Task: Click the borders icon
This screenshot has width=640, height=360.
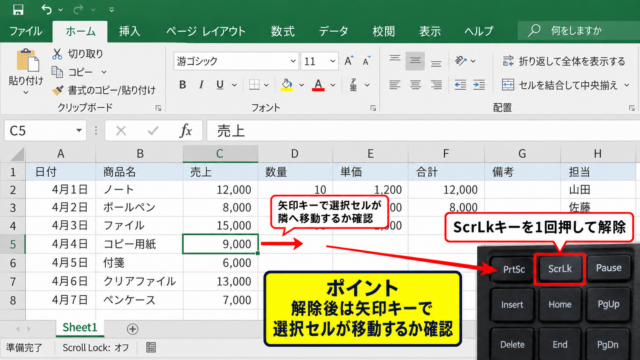Action: [x=254, y=85]
